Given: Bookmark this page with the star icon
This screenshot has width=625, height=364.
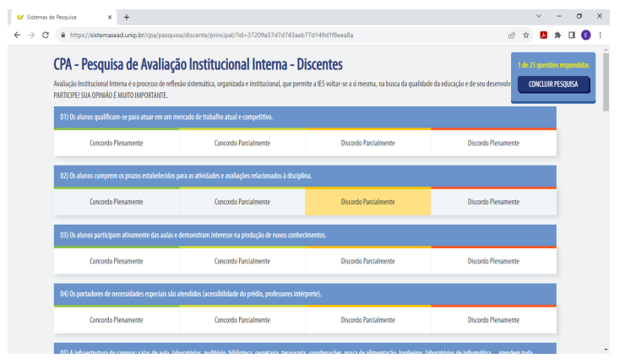Looking at the screenshot, I should pyautogui.click(x=526, y=35).
